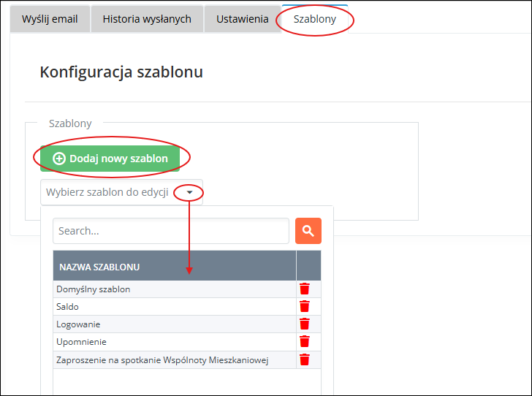This screenshot has height=396, width=532.
Task: Focus the Search template input field
Action: [171, 231]
